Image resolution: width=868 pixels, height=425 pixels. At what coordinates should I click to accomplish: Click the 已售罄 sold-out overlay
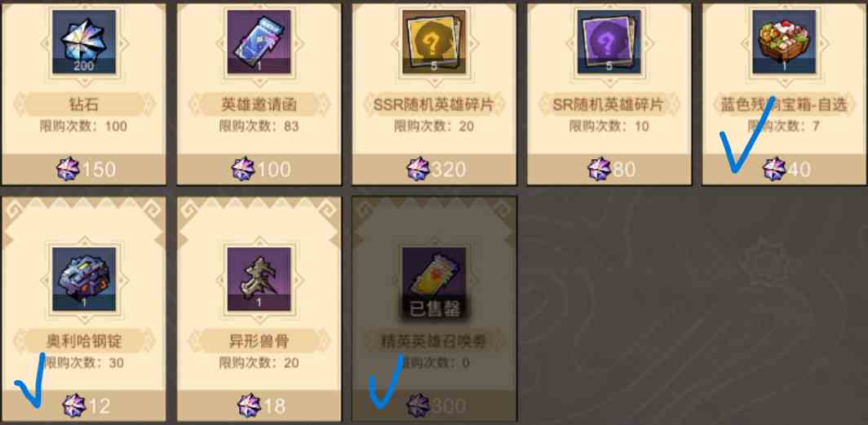coord(434,309)
